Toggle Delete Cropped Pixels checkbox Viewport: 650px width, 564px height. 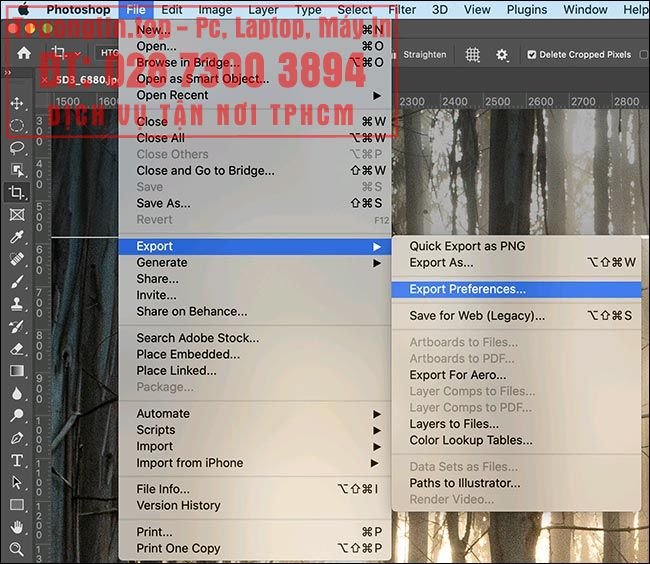point(531,54)
